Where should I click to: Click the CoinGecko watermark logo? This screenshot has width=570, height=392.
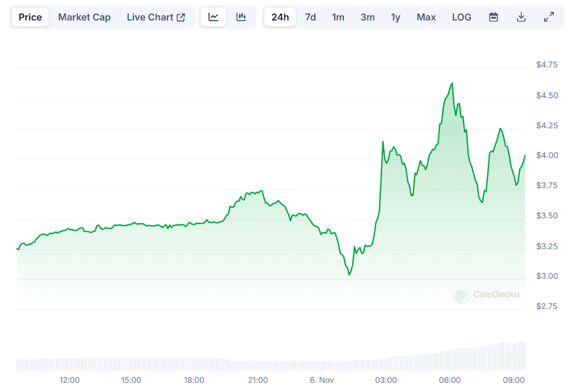tap(486, 294)
